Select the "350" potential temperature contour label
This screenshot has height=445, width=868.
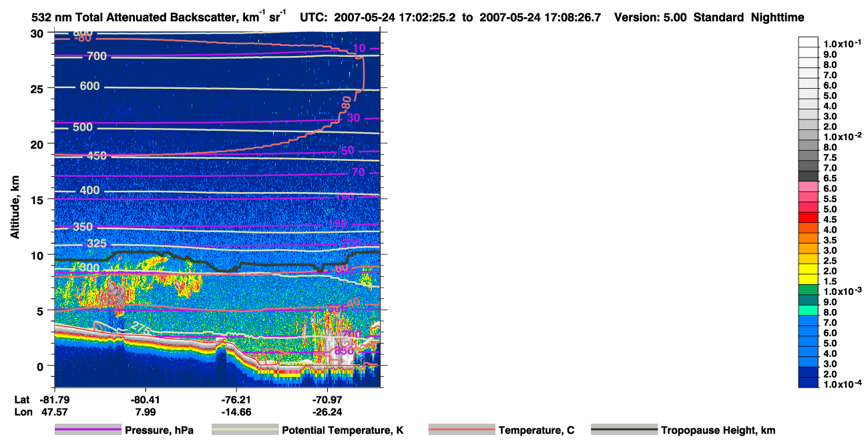pyautogui.click(x=83, y=228)
